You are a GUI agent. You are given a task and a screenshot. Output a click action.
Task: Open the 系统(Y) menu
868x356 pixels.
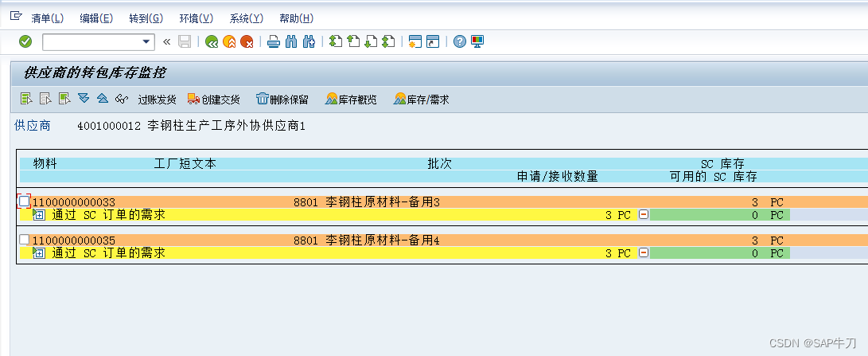(x=247, y=18)
